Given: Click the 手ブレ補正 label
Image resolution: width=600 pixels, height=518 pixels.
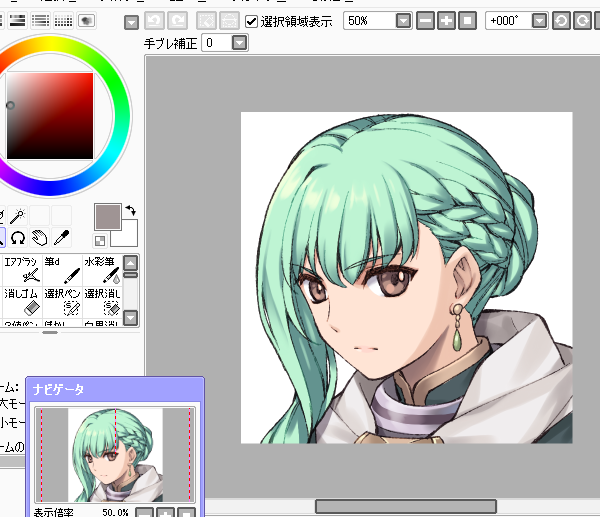Looking at the screenshot, I should point(171,43).
